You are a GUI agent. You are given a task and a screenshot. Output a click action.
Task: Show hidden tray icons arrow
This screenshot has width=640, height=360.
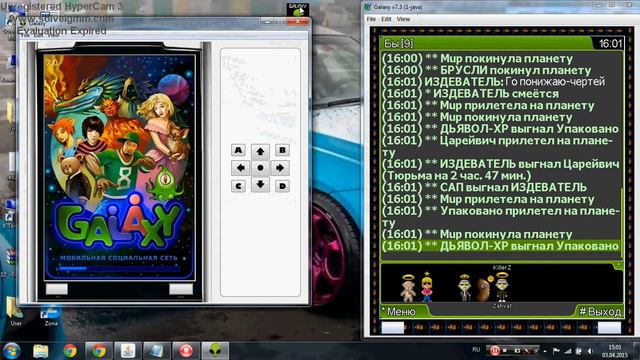tap(545, 351)
